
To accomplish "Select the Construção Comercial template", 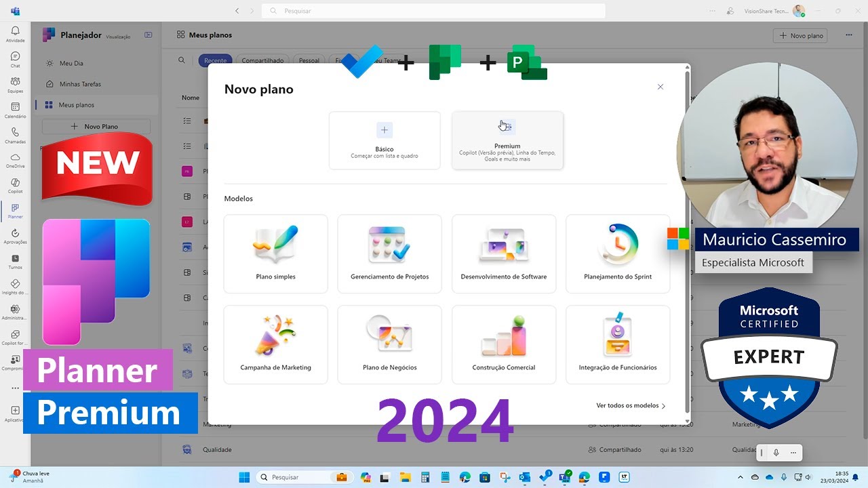I will click(504, 344).
